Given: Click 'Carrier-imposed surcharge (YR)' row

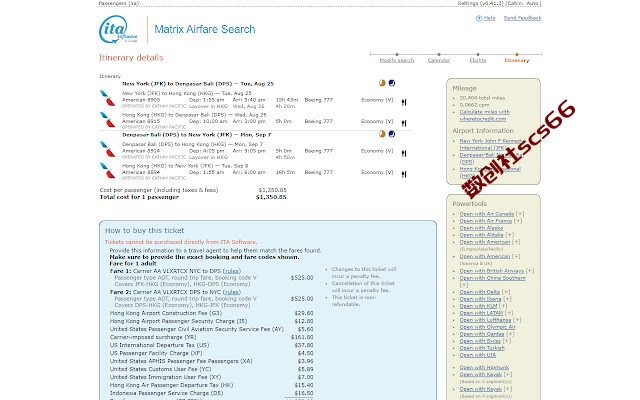Looking at the screenshot, I should 211,337.
